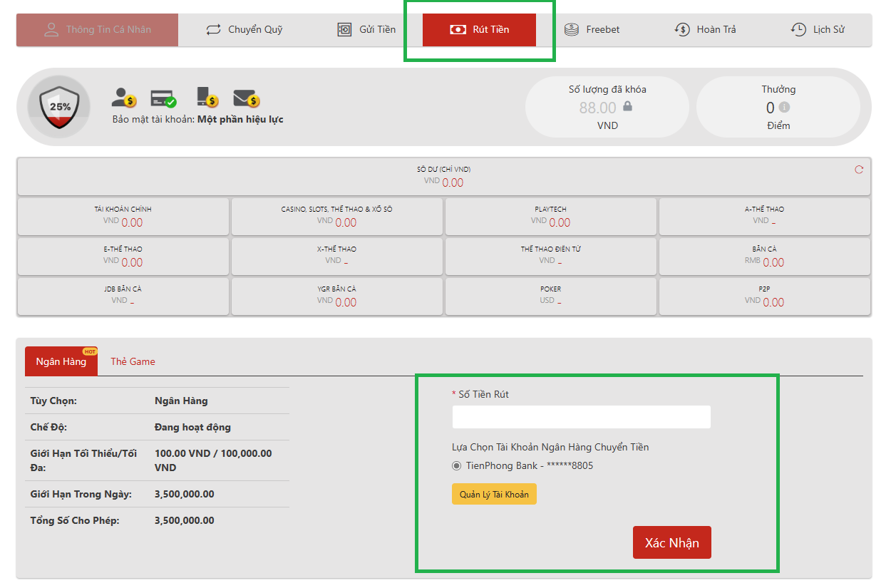Focus the Số Tiền Rút input field
Viewport: 891px width, 588px height.
581,417
